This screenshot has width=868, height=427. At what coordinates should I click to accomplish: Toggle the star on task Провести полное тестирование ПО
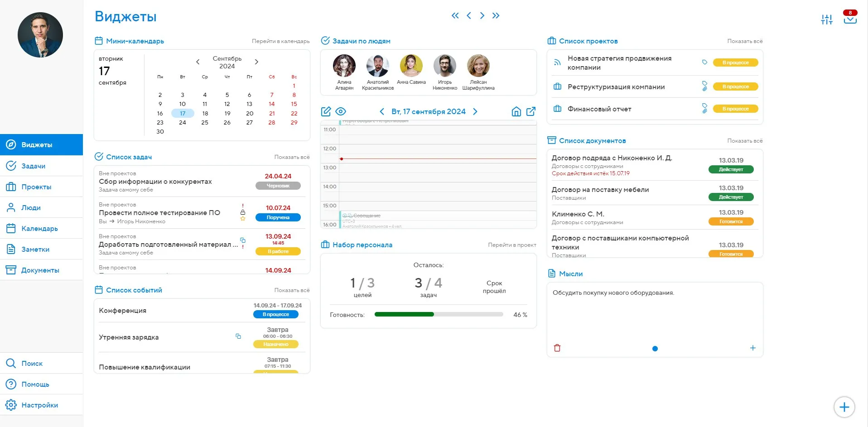point(243,218)
